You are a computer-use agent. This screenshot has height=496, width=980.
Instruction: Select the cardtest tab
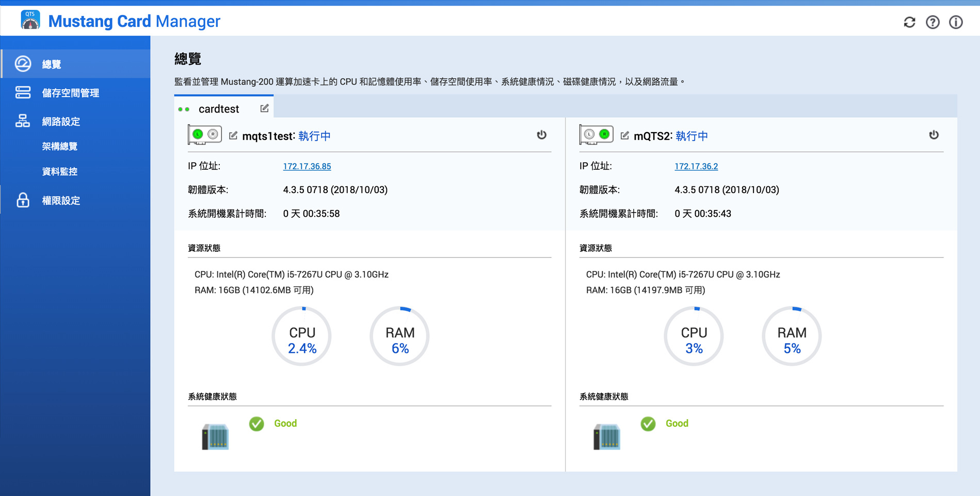click(218, 109)
